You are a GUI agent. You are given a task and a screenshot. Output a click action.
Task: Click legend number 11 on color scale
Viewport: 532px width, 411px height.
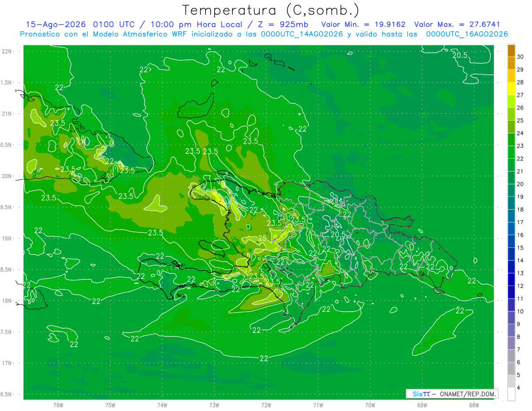coord(520,298)
